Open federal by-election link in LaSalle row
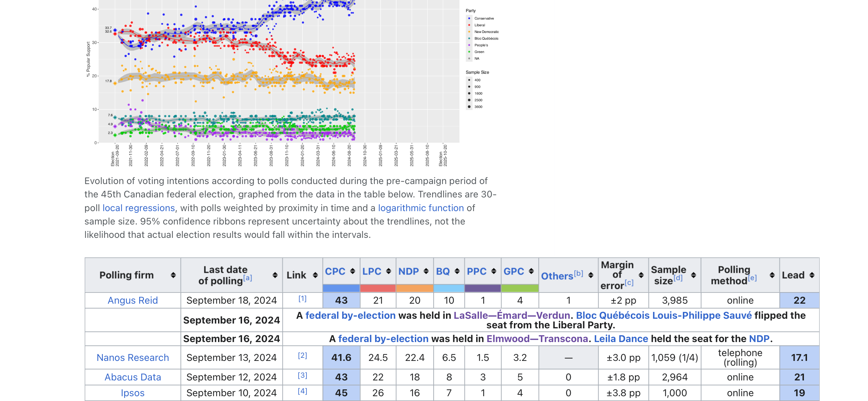 pyautogui.click(x=350, y=316)
